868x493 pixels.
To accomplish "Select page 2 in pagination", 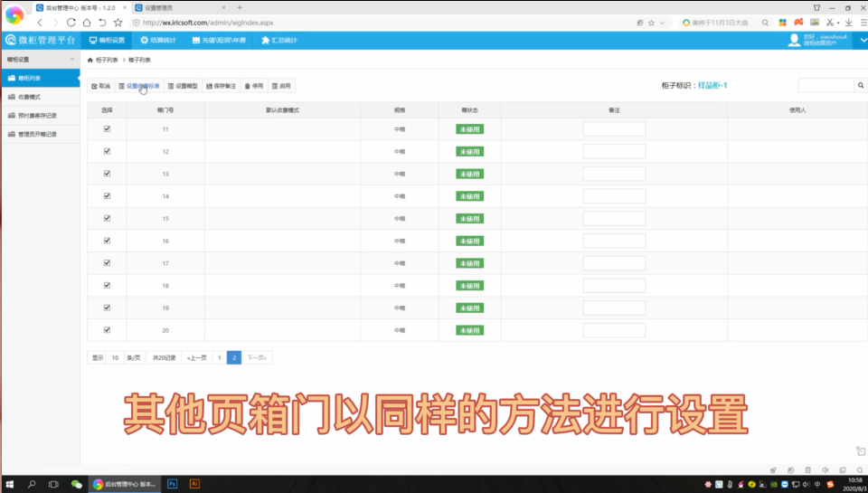I will [234, 358].
